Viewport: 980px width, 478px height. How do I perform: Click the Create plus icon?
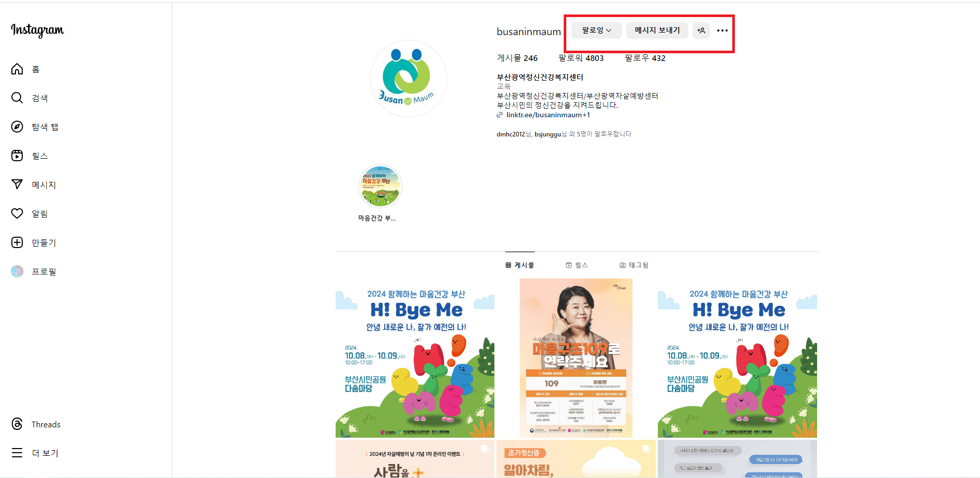[x=17, y=242]
